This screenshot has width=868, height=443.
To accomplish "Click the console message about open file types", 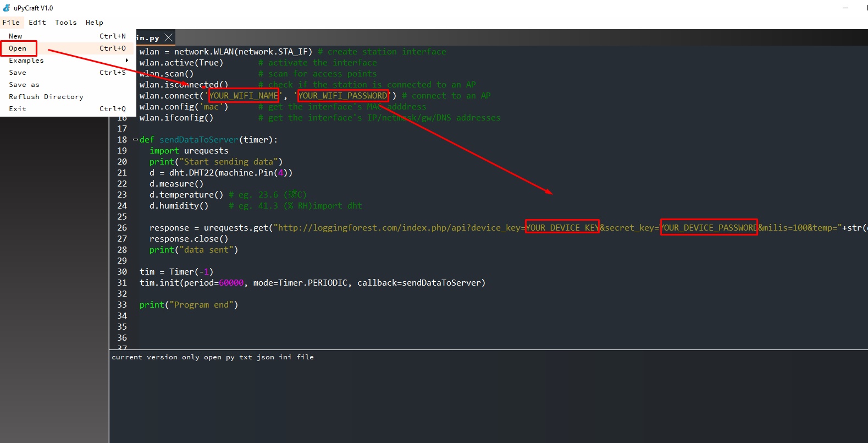I will coord(213,357).
